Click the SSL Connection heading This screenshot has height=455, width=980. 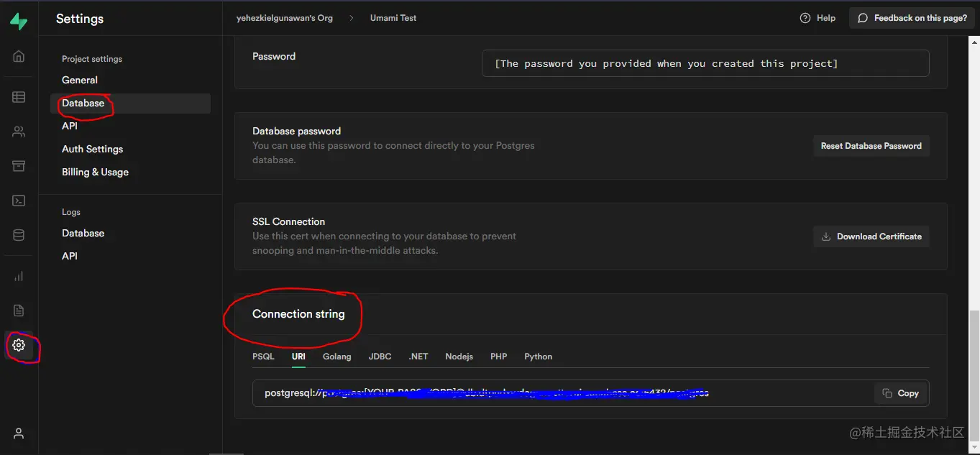(x=288, y=221)
